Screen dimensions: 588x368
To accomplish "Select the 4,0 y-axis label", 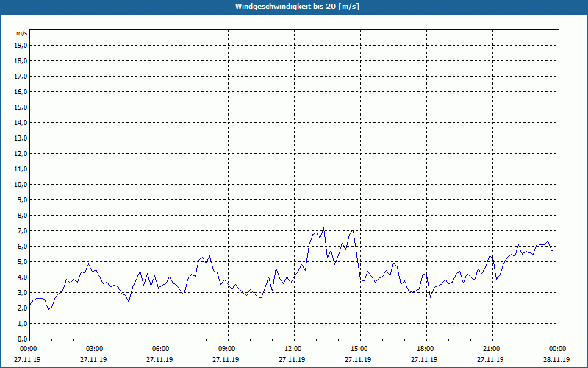I will [x=22, y=277].
